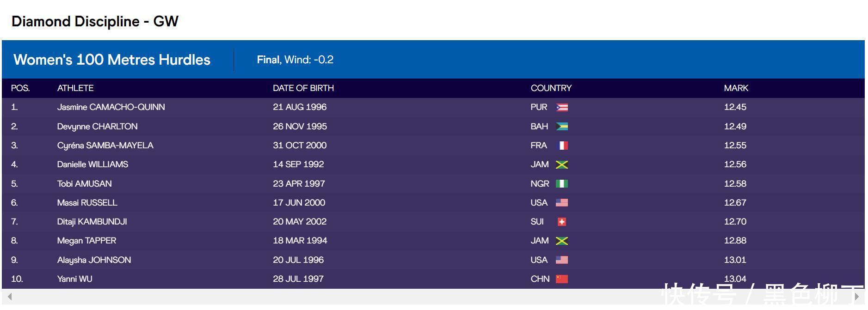
Task: Click on Yanni WU's name
Action: 74,279
